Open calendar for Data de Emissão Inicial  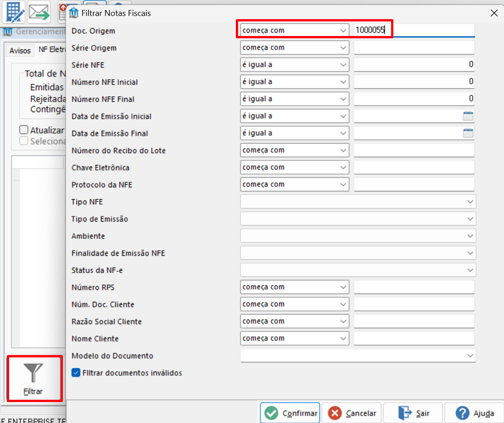coord(468,116)
